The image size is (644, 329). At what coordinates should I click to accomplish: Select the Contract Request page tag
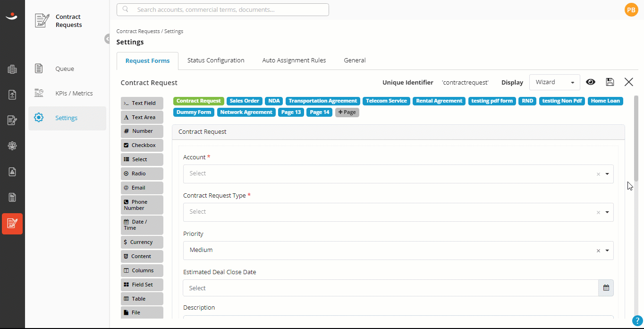199,101
